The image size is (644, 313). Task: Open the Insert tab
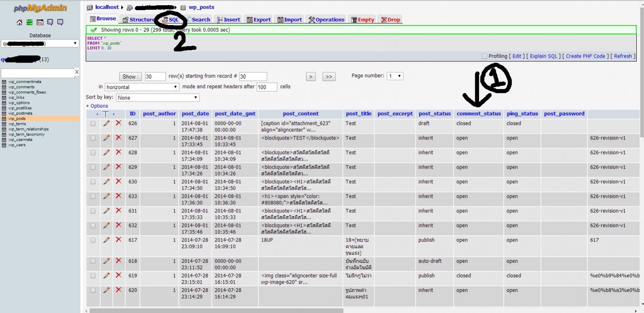(x=229, y=19)
